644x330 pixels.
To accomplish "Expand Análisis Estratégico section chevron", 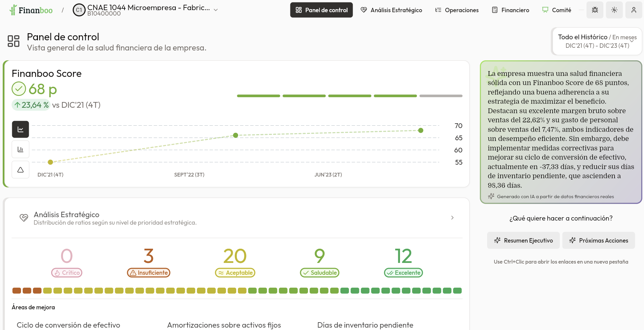I will (452, 218).
